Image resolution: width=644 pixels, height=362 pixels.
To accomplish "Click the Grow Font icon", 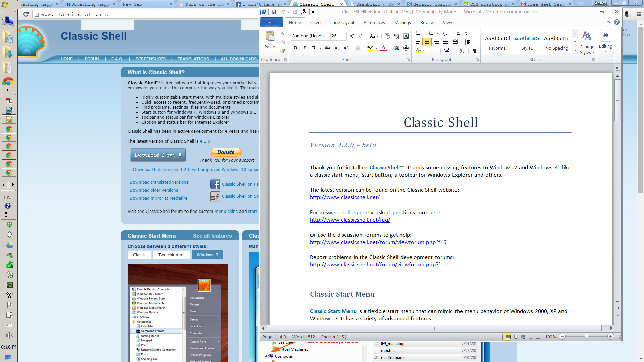I will 351,36.
